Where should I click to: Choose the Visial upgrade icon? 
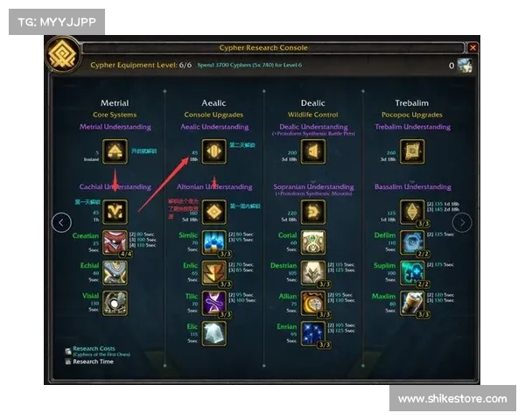click(x=115, y=303)
